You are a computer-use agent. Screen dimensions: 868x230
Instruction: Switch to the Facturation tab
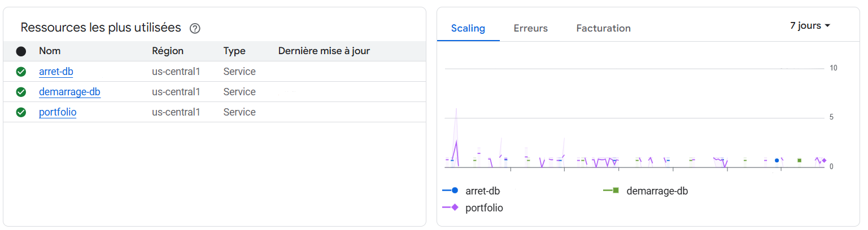point(603,28)
